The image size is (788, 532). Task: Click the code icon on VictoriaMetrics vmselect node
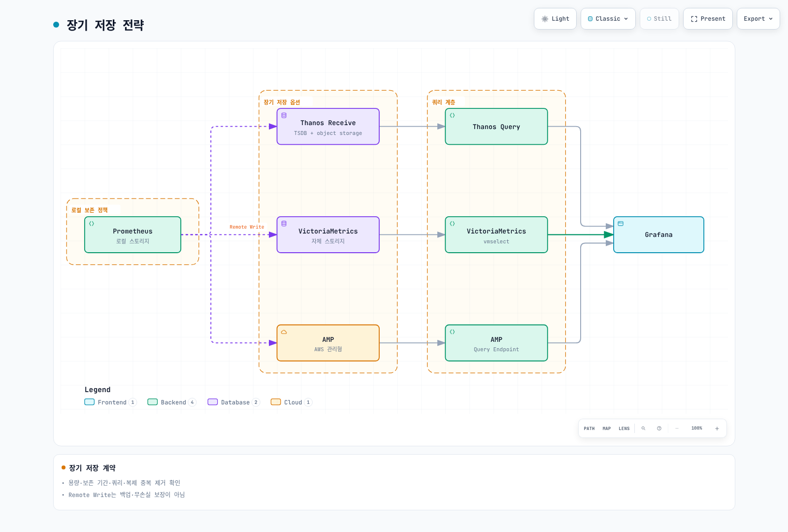coord(452,224)
